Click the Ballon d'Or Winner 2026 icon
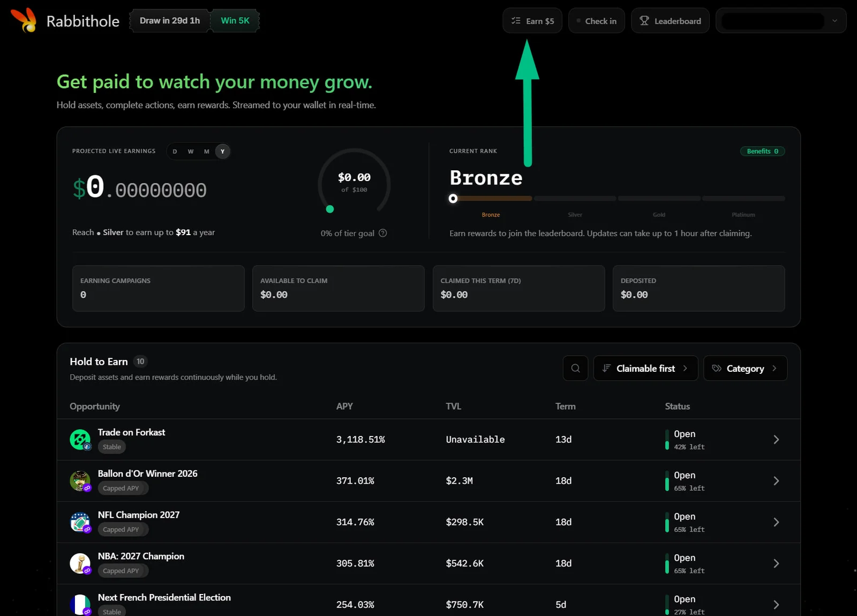The image size is (857, 616). point(80,481)
